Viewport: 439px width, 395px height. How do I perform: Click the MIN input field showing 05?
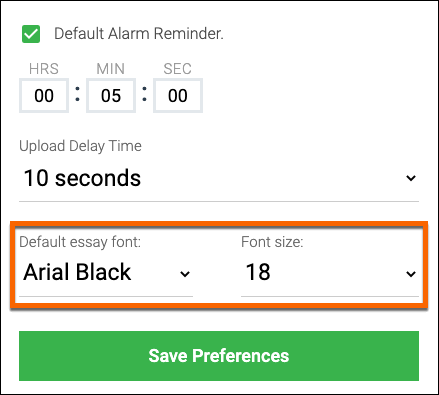(x=111, y=96)
